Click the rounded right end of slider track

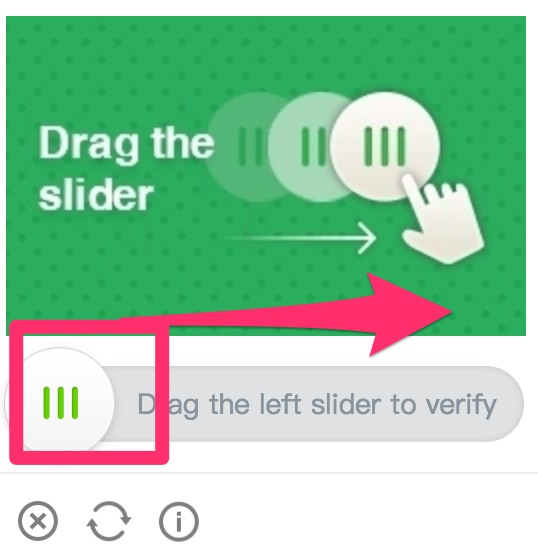tap(505, 404)
